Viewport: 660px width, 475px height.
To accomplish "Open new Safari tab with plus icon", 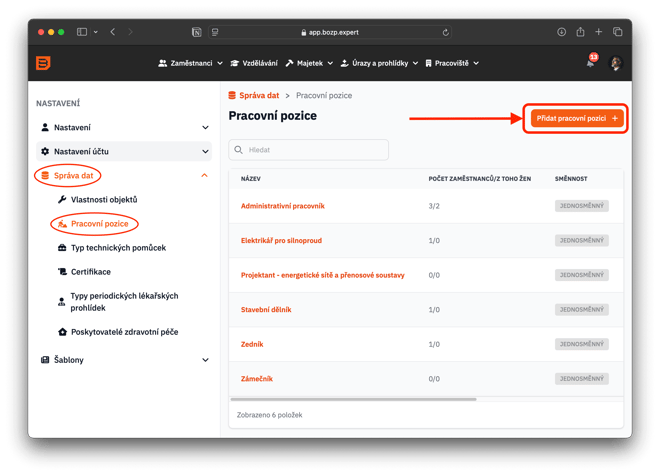I will coord(599,32).
